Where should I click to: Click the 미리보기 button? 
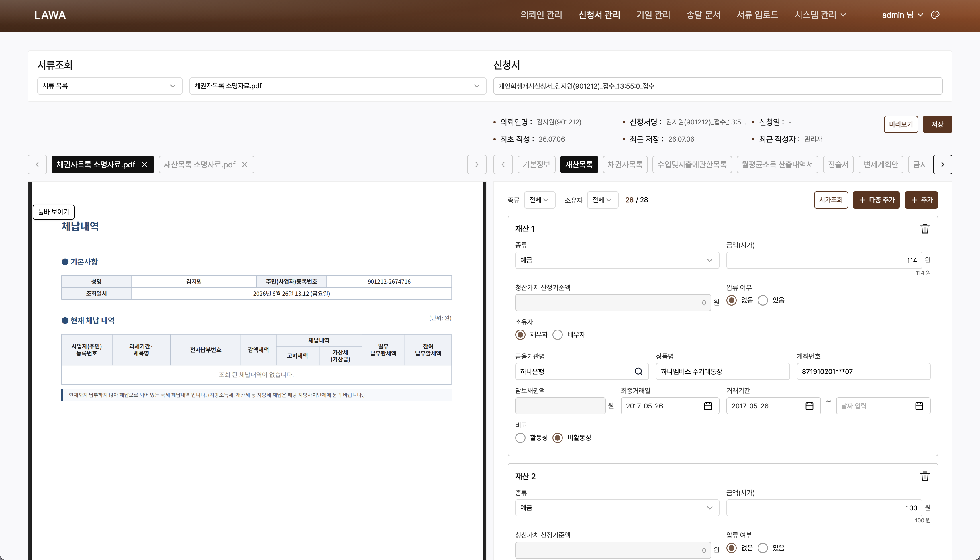point(900,124)
